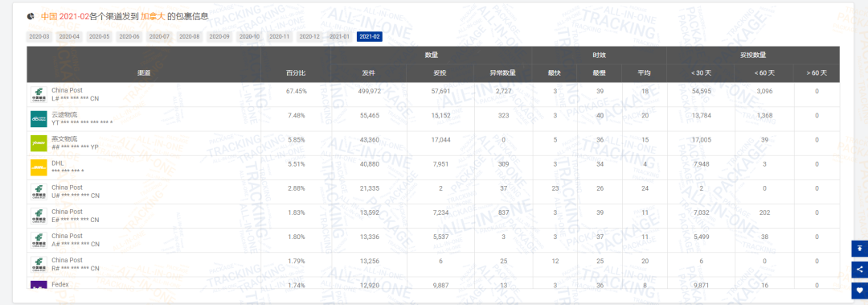Click China Post logo in L# row
The image size is (868, 305).
coord(39,94)
